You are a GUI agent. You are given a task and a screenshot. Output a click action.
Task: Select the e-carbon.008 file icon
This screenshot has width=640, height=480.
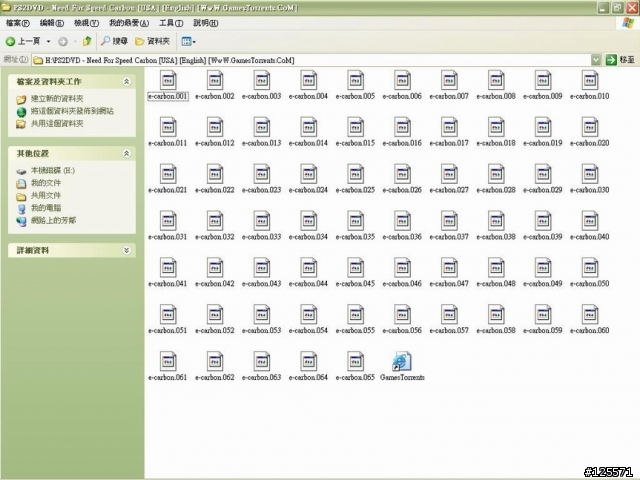[x=496, y=80]
